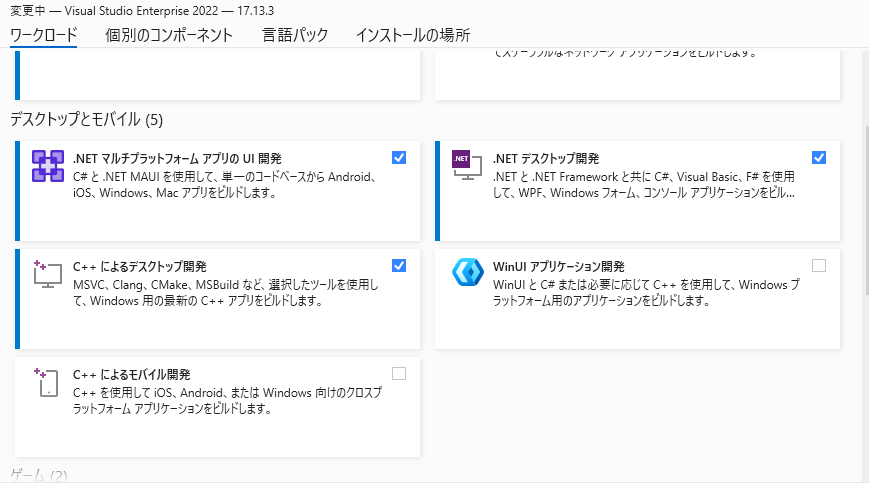The width and height of the screenshot is (869, 483).
Task: Select the C++ によるデスクトップ開発 title text
Action: 140,267
